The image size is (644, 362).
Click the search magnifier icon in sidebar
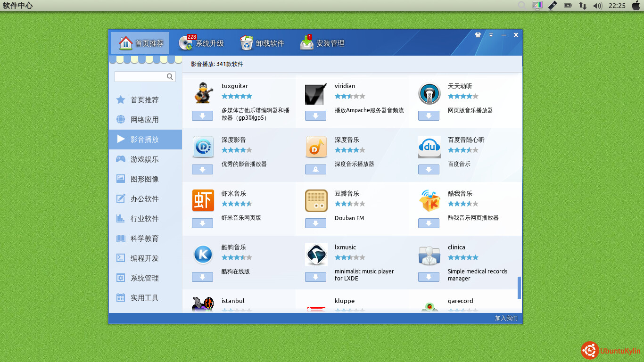[170, 77]
